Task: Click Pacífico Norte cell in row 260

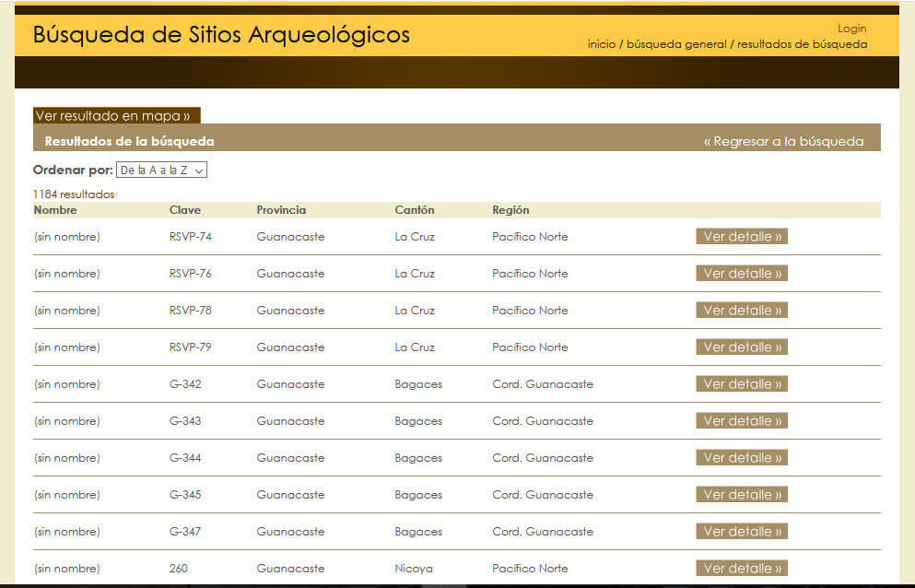Action: (530, 568)
